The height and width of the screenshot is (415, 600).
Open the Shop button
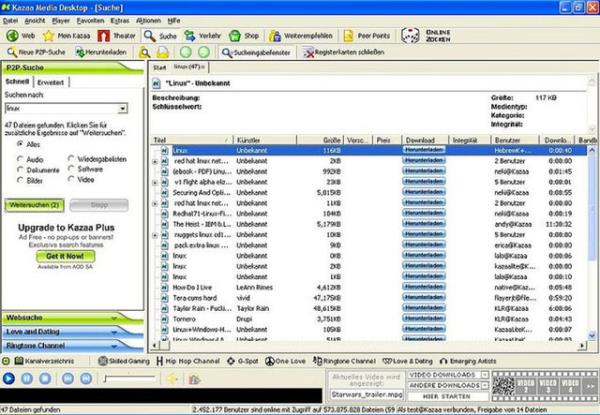(x=244, y=36)
